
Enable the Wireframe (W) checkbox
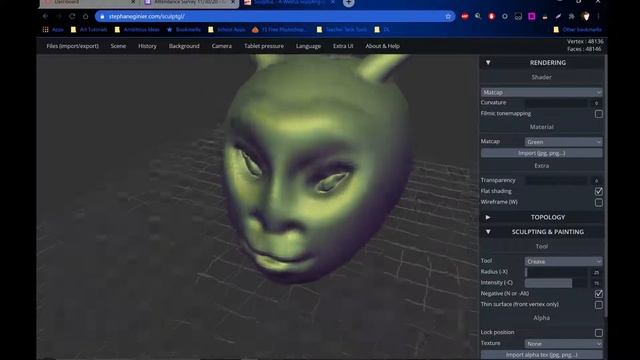click(598, 202)
